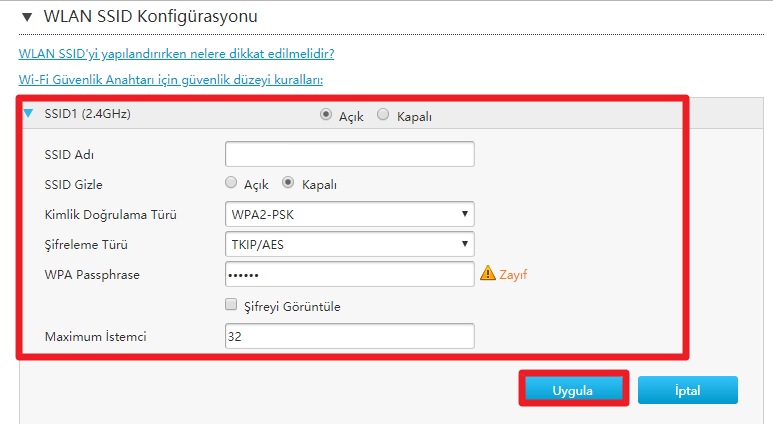Click the WPA Passphrase label

[x=92, y=275]
